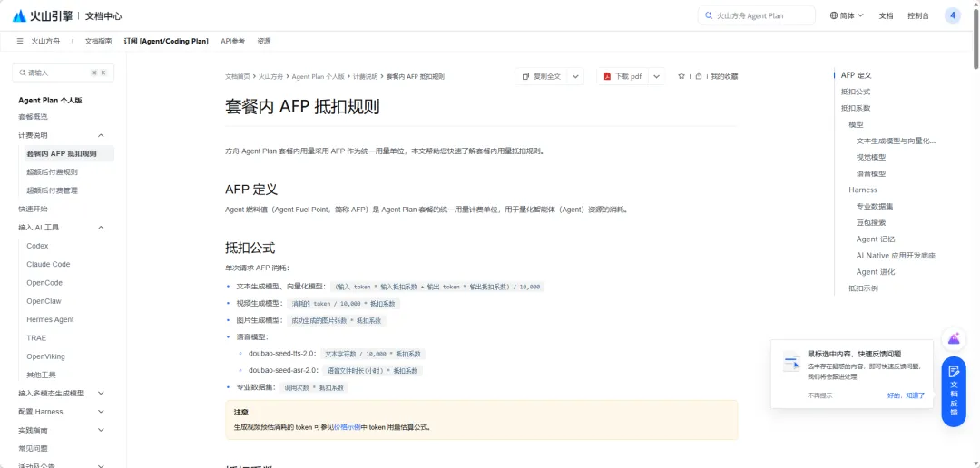This screenshot has height=468, width=980.
Task: Click the star favorite icon
Action: click(x=681, y=76)
